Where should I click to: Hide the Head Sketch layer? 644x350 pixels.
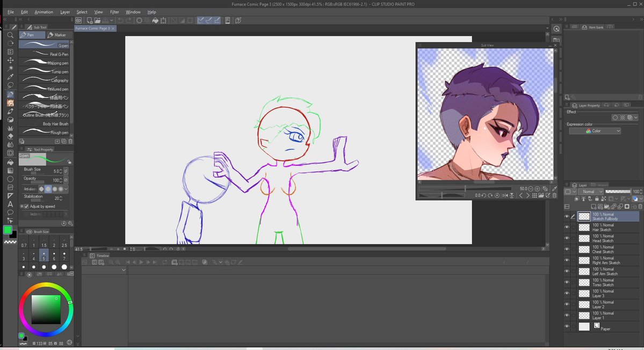(567, 238)
